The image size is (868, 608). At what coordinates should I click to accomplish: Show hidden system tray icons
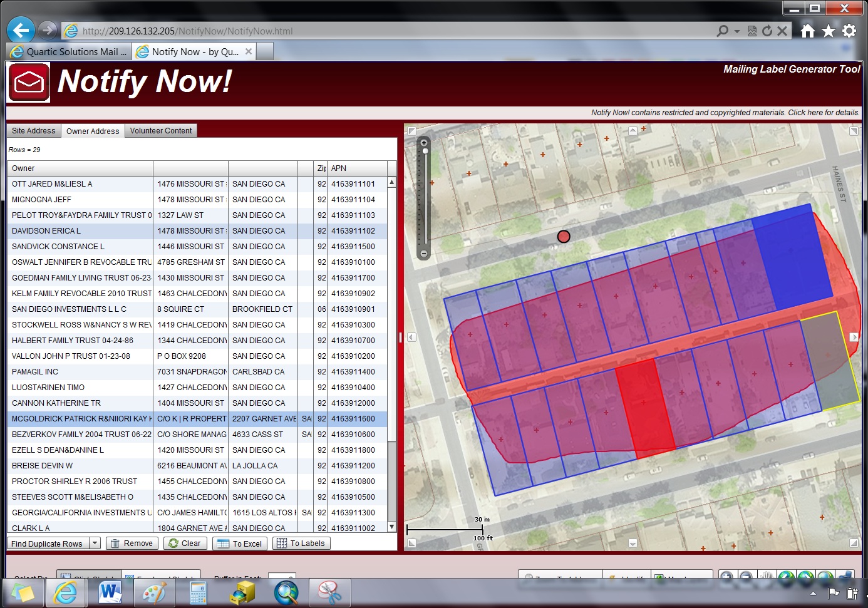point(813,593)
